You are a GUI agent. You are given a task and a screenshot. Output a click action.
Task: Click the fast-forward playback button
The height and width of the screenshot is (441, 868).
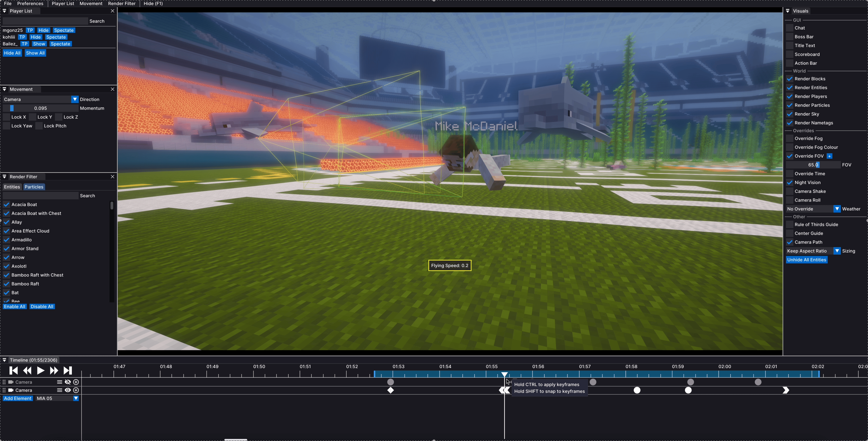54,371
